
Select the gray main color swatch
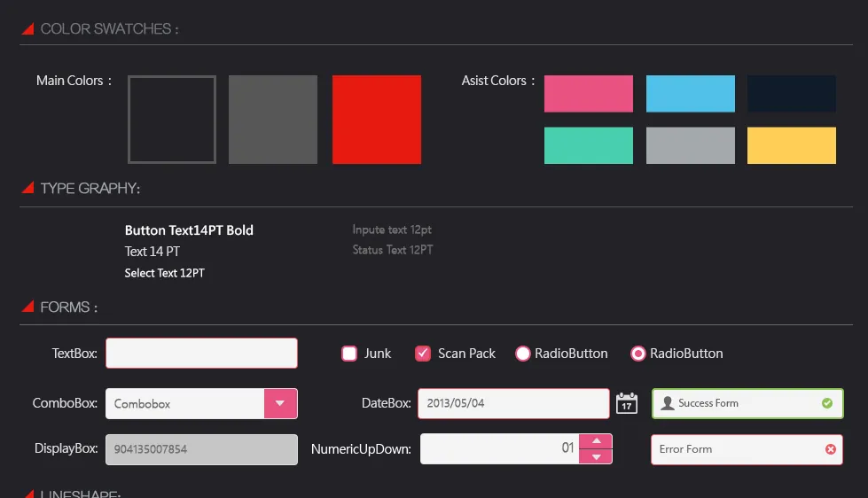tap(273, 120)
